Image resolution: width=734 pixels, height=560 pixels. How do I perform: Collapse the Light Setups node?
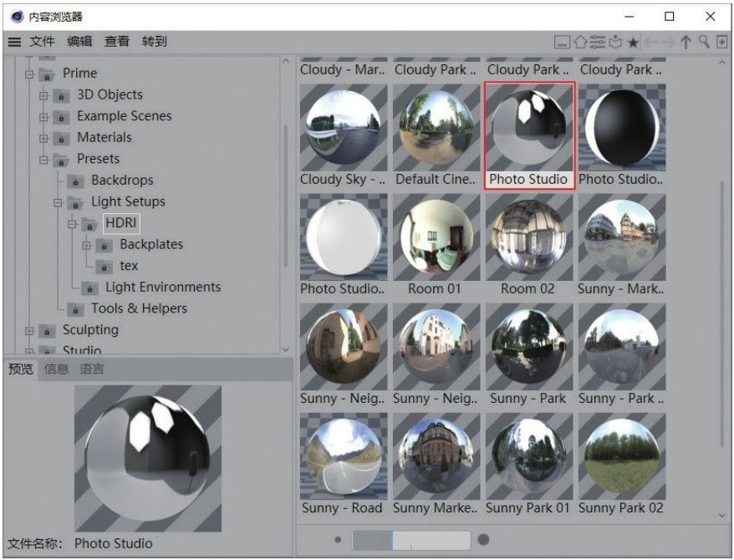58,202
